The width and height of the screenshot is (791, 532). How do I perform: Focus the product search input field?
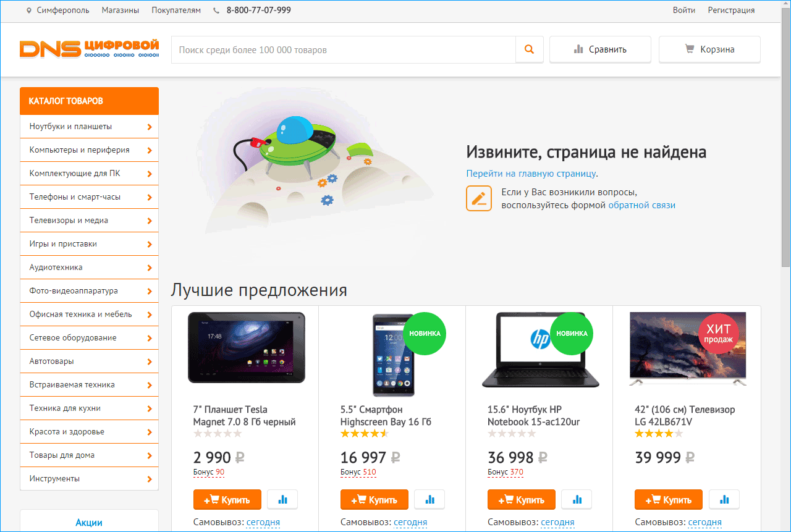click(344, 49)
